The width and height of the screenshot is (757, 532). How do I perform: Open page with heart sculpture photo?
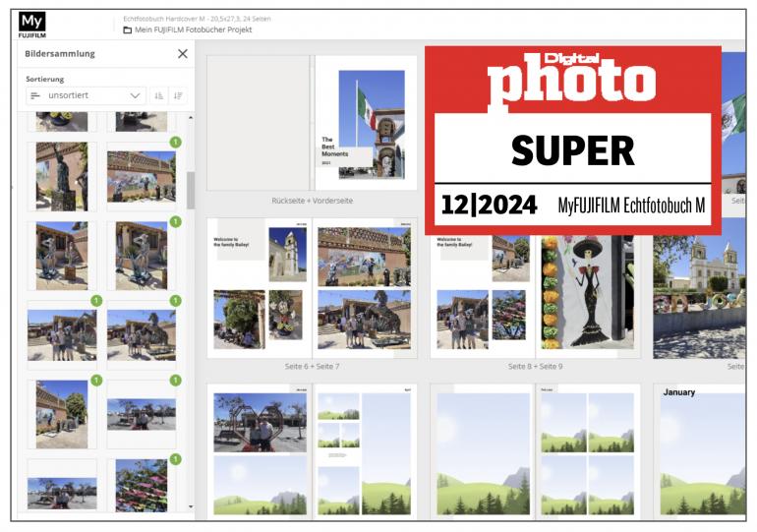[260, 452]
